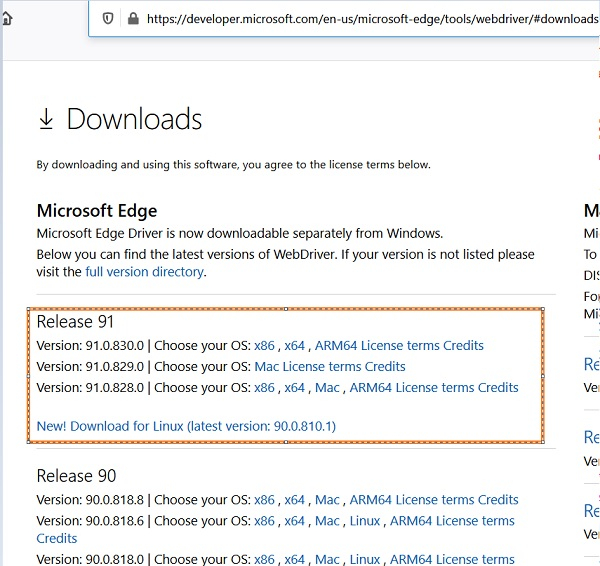Download x64 driver for version 90.0.818.8

294,500
